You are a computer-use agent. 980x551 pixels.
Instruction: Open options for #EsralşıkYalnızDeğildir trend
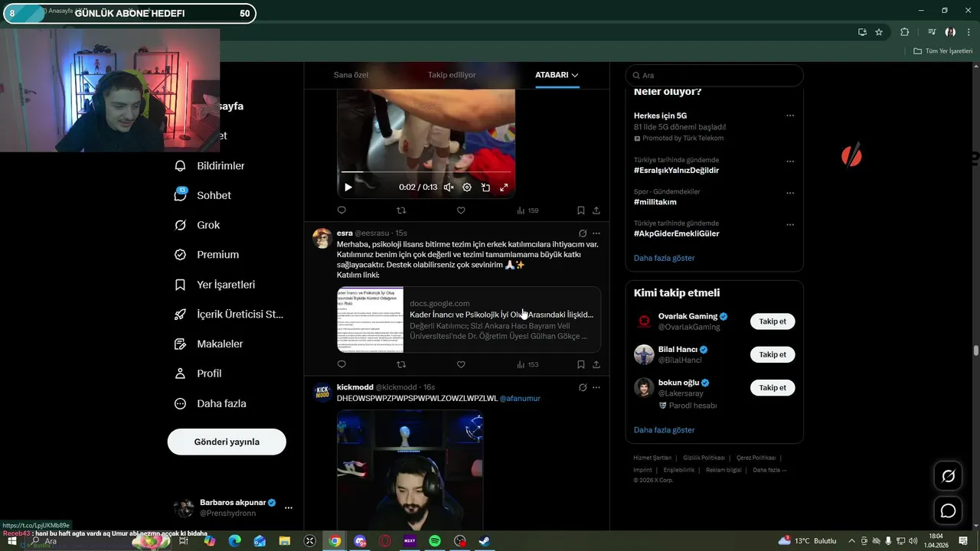[x=790, y=161]
